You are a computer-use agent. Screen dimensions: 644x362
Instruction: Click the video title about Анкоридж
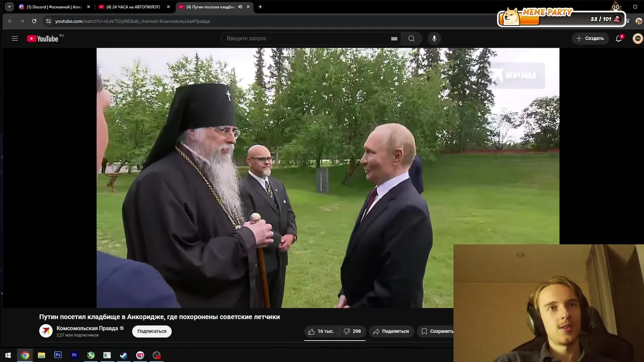coord(159,317)
